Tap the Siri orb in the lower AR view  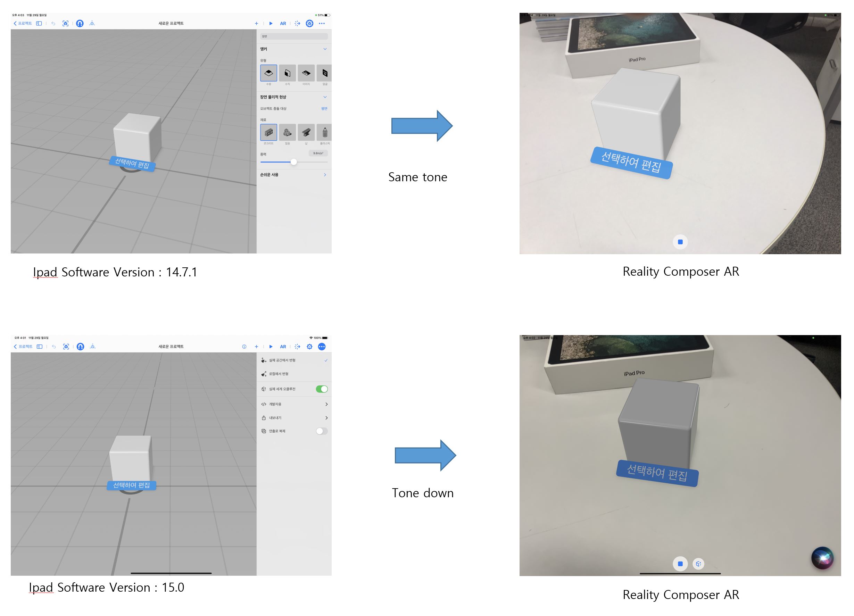[822, 558]
